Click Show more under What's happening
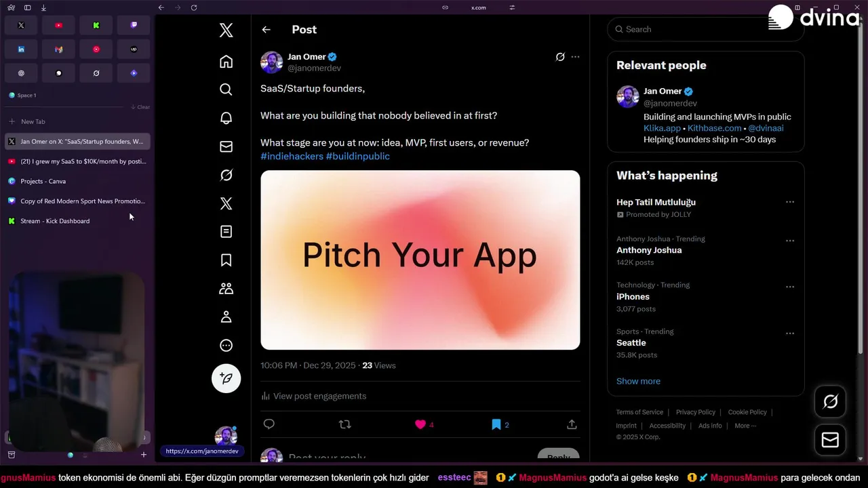 pyautogui.click(x=638, y=381)
